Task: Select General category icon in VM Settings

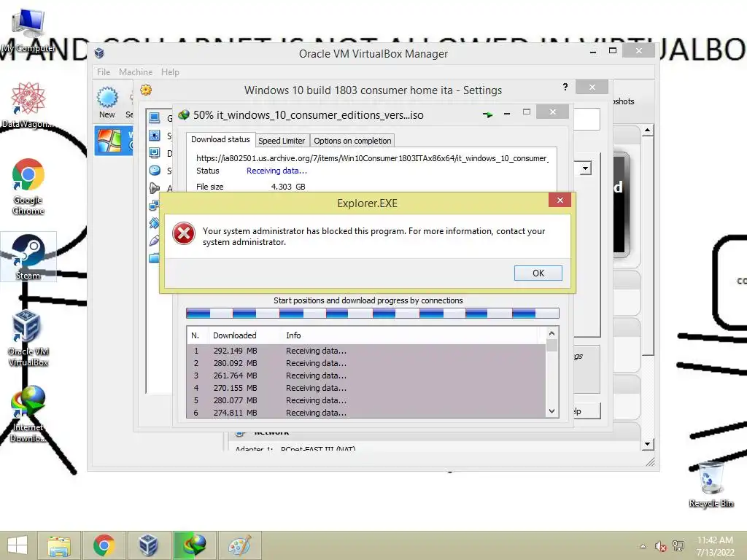Action: click(x=155, y=117)
